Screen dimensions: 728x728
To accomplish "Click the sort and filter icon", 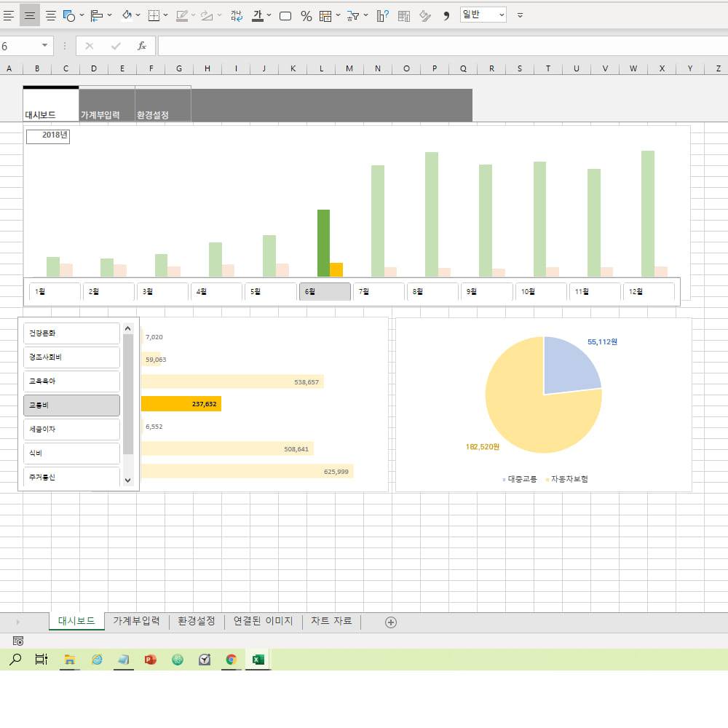I will [x=353, y=16].
